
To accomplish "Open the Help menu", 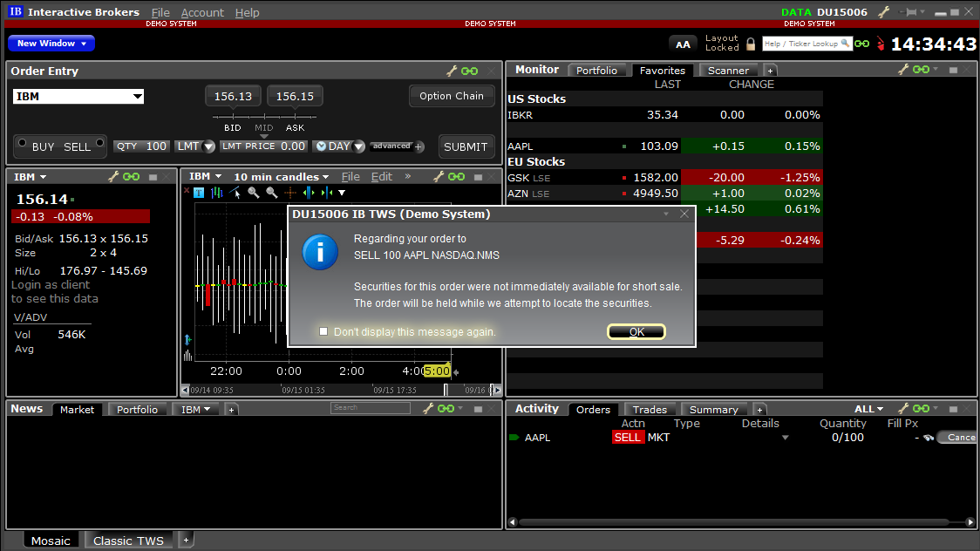I will coord(247,12).
